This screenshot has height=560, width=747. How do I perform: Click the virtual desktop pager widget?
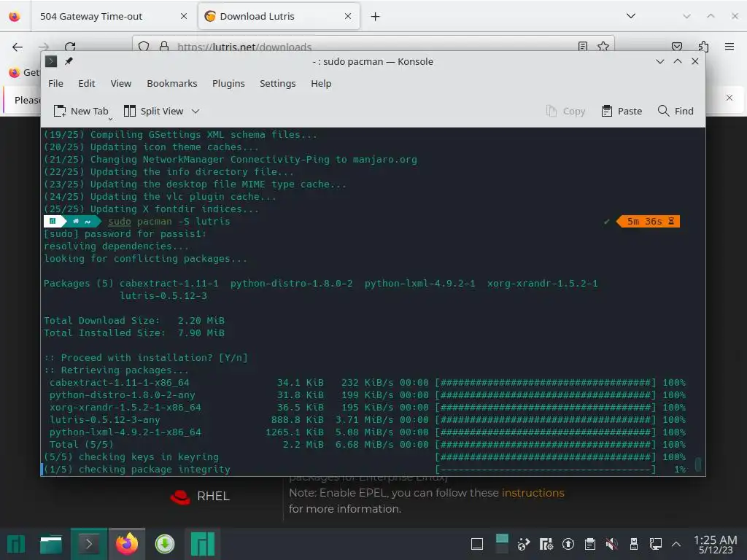[x=502, y=544]
